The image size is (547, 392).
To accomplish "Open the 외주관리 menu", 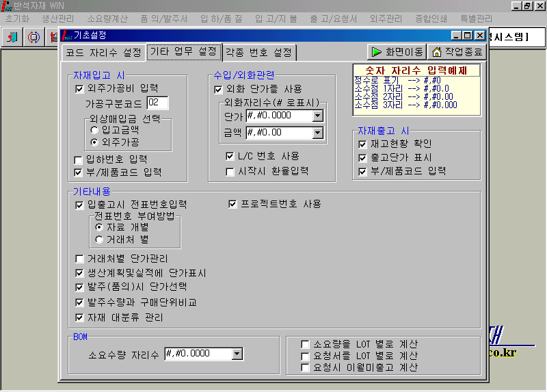I will tap(386, 18).
